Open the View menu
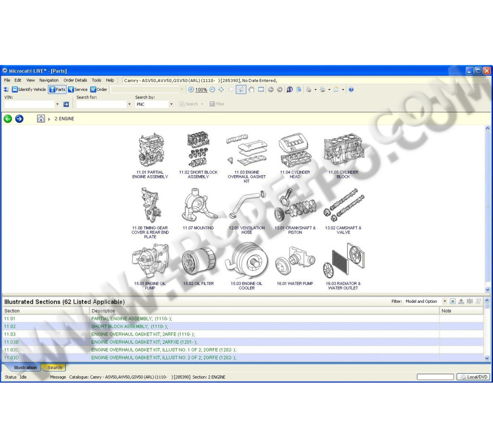This screenshot has width=493, height=448. [x=30, y=81]
